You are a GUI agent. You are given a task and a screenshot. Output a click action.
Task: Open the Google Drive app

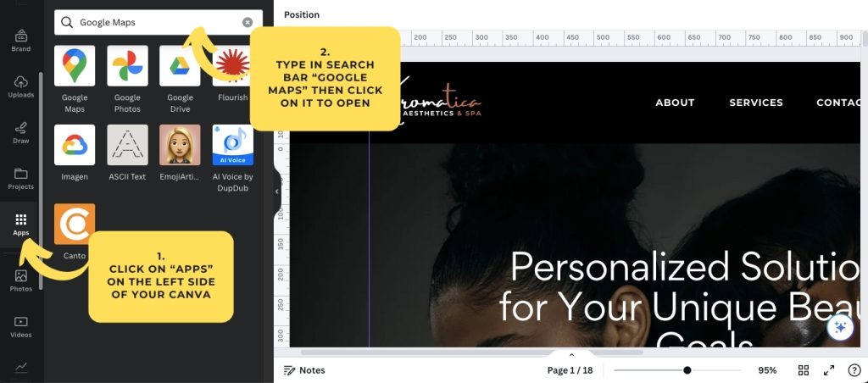(x=180, y=66)
